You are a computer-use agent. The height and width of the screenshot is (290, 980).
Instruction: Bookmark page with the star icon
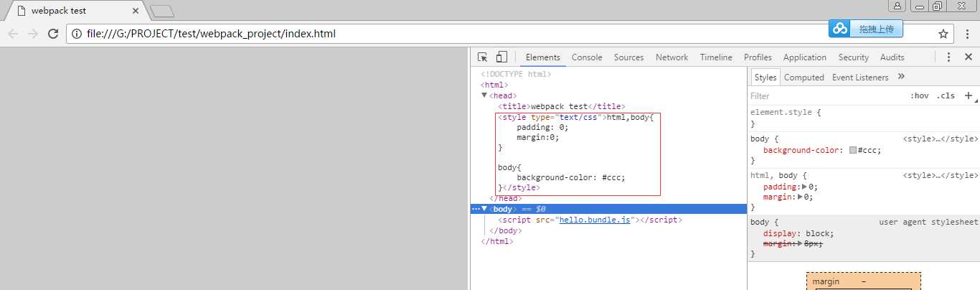[x=943, y=34]
